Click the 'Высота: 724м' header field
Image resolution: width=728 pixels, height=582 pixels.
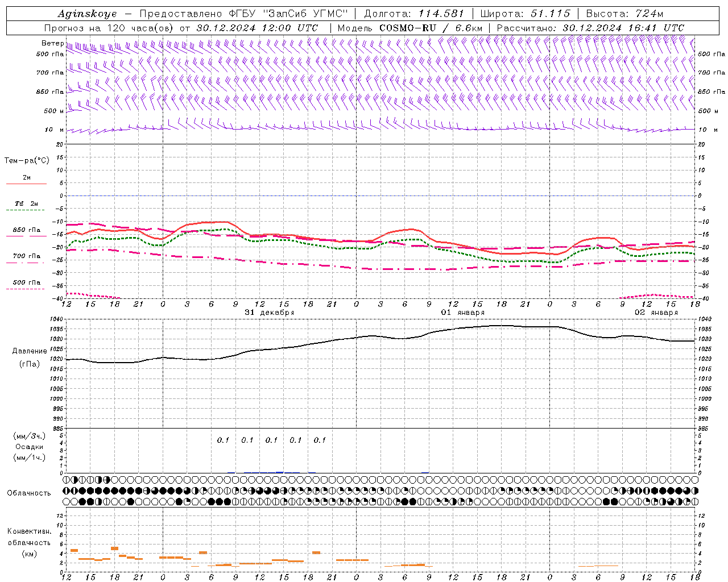624,14
